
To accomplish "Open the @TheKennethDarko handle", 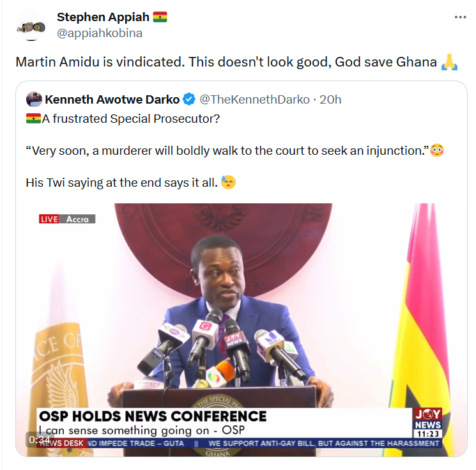I will pyautogui.click(x=254, y=100).
